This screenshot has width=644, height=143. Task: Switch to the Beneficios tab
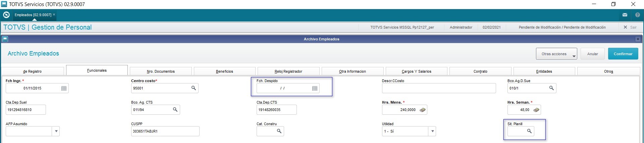click(x=224, y=71)
